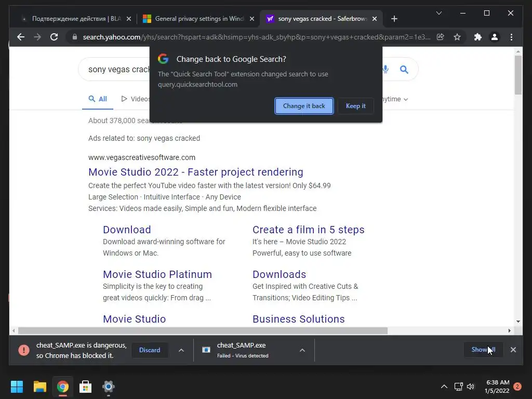Go back to the previous page
The height and width of the screenshot is (399, 532).
pyautogui.click(x=21, y=37)
